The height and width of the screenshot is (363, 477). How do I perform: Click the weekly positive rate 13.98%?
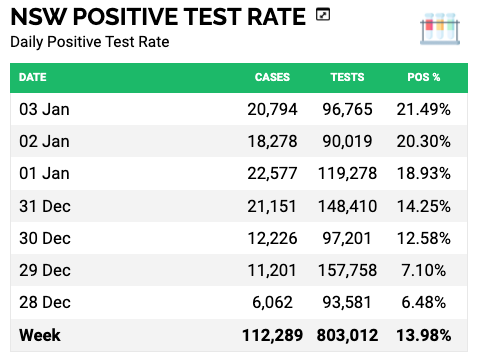click(x=424, y=335)
